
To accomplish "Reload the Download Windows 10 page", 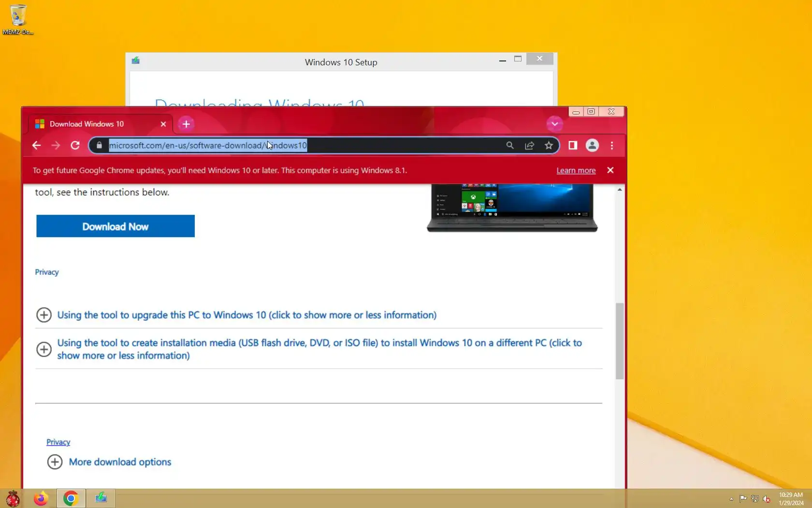I will click(75, 146).
